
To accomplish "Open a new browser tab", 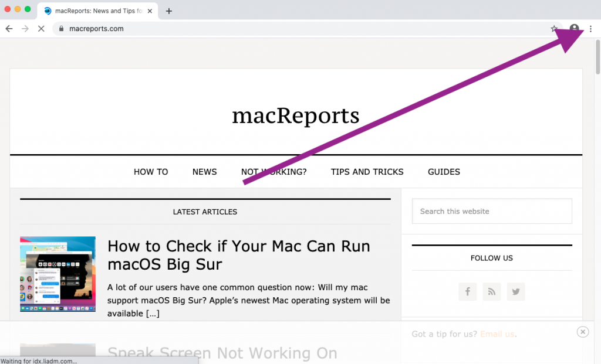I will coord(169,11).
